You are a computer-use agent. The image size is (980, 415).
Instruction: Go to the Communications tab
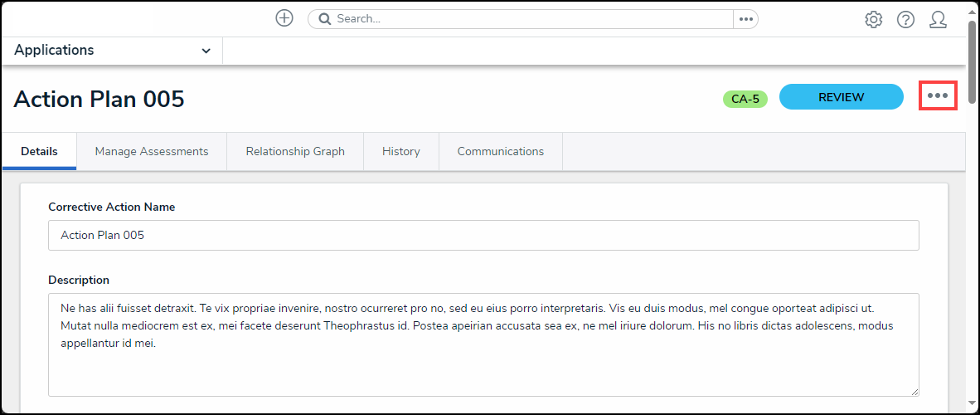click(x=500, y=151)
